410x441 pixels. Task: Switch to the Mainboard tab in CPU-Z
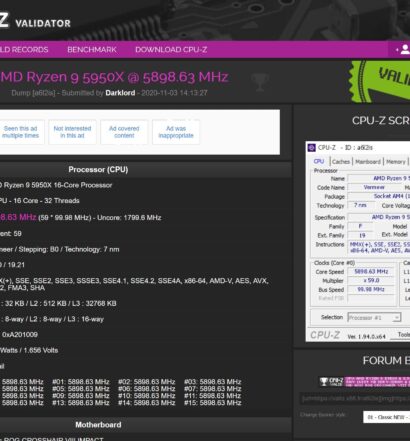368,162
